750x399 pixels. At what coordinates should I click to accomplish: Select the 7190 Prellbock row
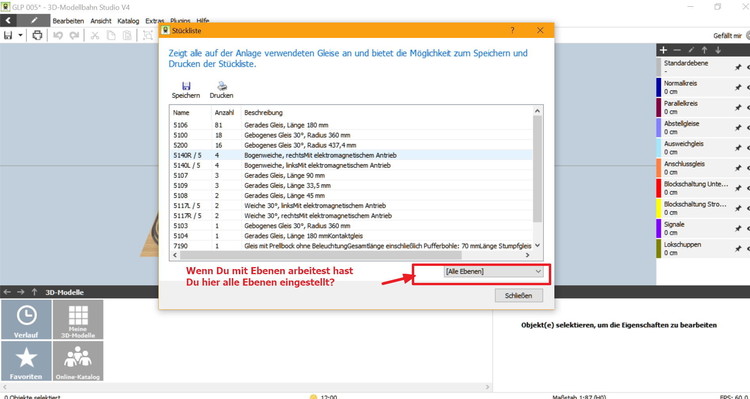click(x=351, y=245)
